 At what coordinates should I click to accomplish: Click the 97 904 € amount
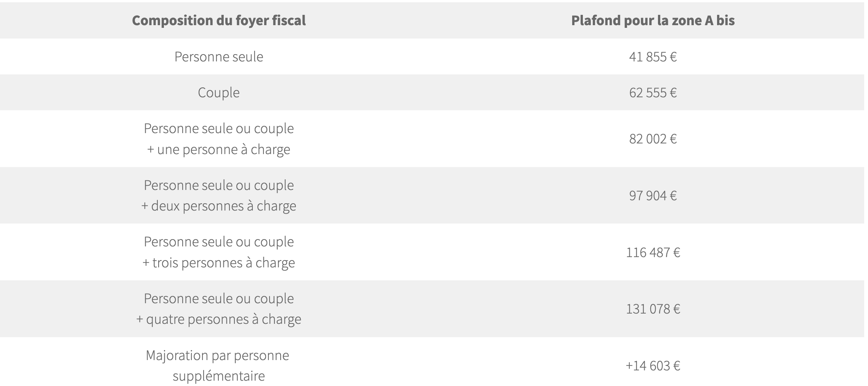(653, 195)
